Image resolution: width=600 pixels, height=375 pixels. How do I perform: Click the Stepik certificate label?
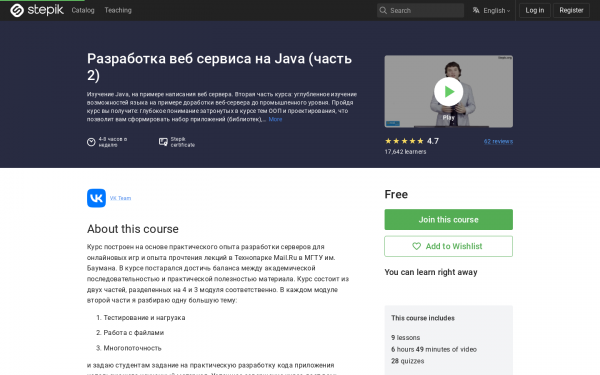[183, 142]
